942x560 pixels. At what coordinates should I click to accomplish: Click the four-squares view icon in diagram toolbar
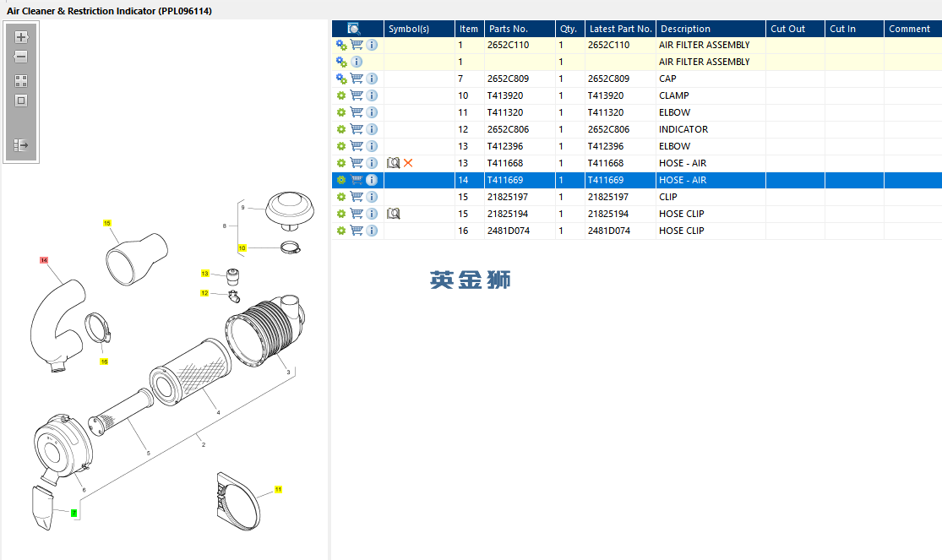pos(21,81)
